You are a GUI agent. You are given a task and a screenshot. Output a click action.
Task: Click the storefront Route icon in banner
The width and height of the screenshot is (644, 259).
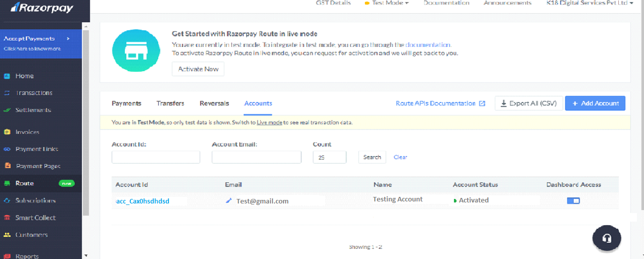(132, 50)
